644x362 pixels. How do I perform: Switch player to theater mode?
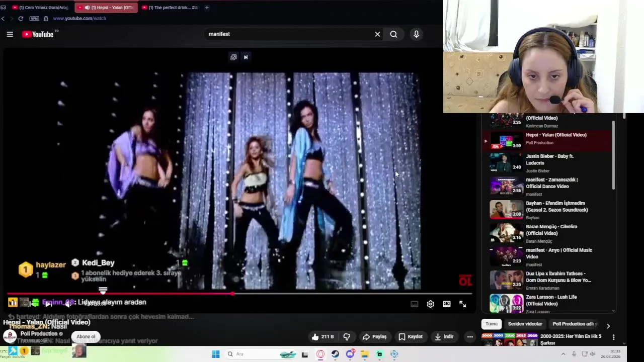point(446,304)
